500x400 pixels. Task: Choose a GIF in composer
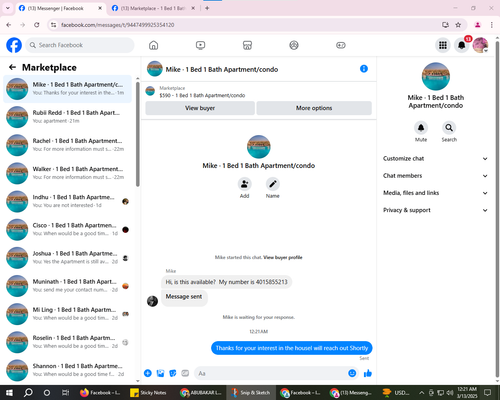[185, 373]
